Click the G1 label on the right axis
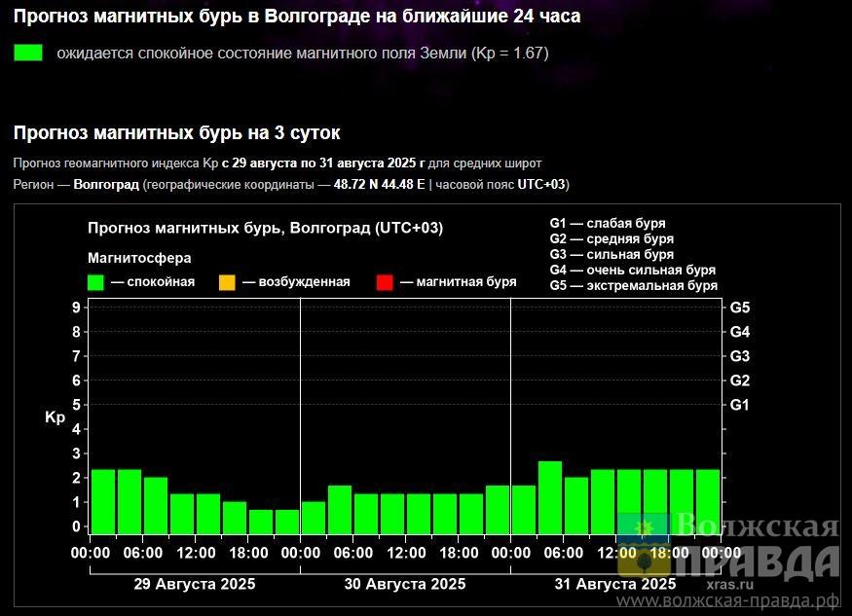Screen dimensions: 852x616 click(740, 404)
